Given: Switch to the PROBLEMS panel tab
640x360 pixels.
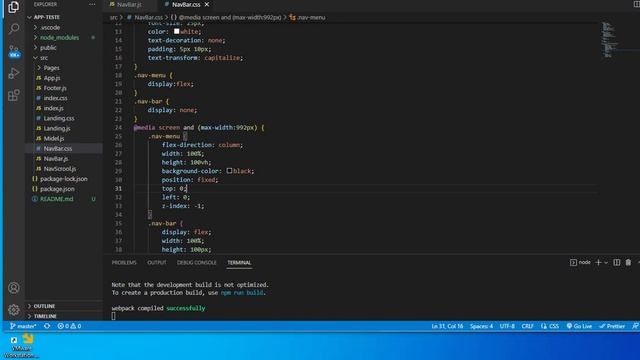Looking at the screenshot, I should point(124,262).
